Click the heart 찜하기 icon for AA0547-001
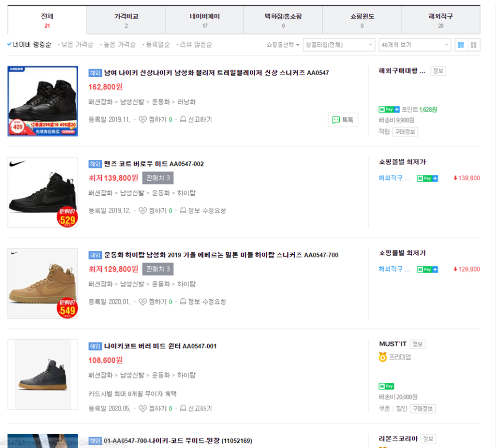Screen dimensions: 504x448 [x=142, y=408]
